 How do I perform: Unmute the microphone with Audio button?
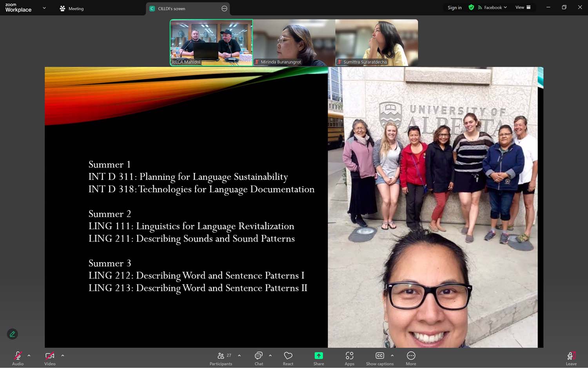pyautogui.click(x=18, y=358)
